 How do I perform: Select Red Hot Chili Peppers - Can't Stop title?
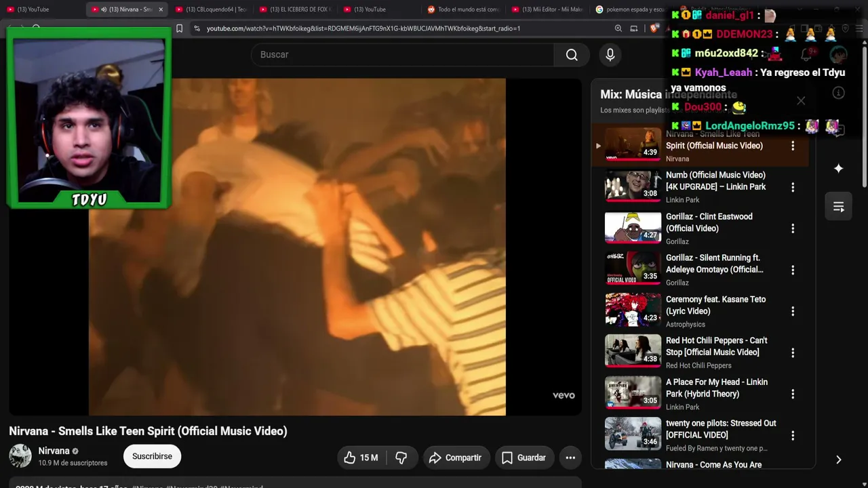click(717, 346)
